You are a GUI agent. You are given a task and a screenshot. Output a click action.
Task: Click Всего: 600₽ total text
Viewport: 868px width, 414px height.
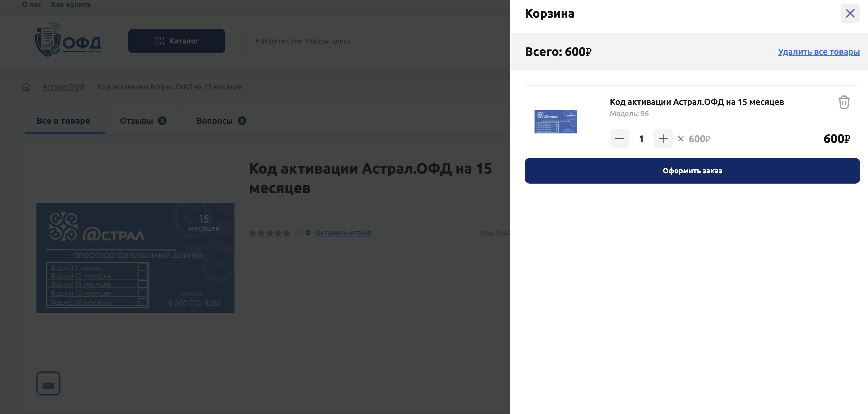(x=558, y=52)
